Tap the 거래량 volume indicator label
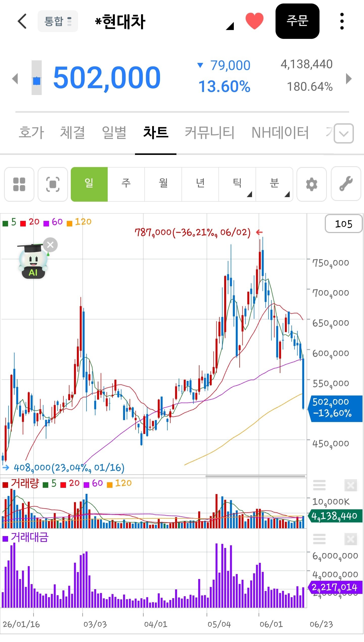 click(x=21, y=483)
